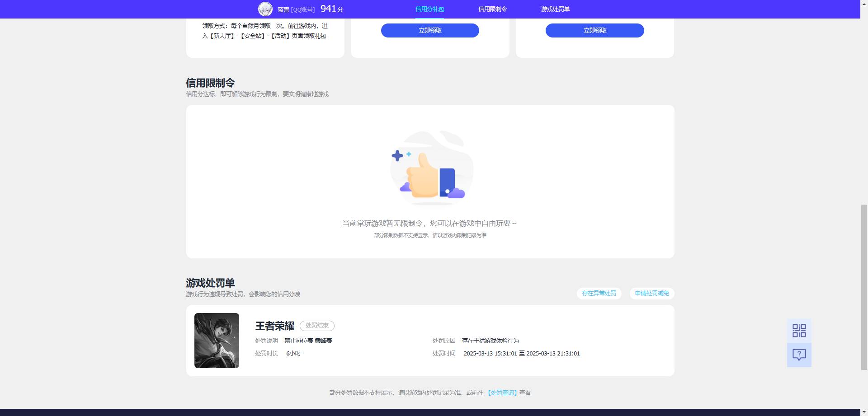Screen dimensions: 868x416
Task: Click the rightmost 立即领取 button
Action: tap(594, 30)
